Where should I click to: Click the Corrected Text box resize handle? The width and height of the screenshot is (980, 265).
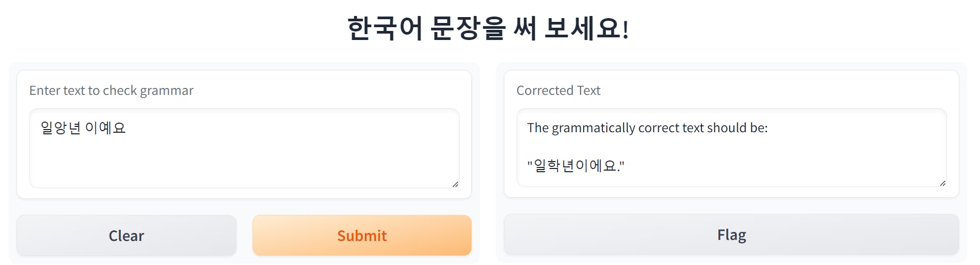(x=943, y=183)
